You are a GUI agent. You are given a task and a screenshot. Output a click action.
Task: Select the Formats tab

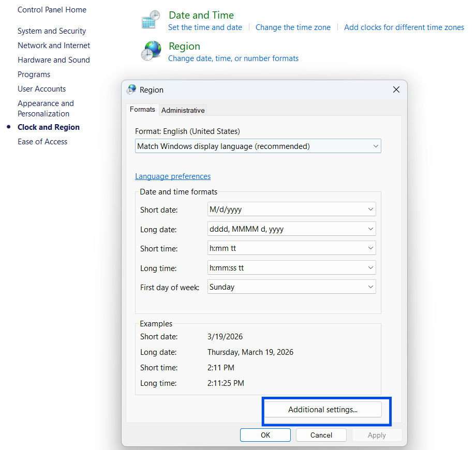click(x=142, y=110)
